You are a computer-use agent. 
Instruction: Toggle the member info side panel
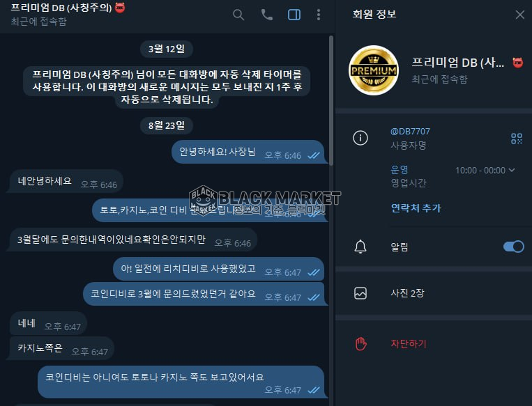[x=294, y=15]
